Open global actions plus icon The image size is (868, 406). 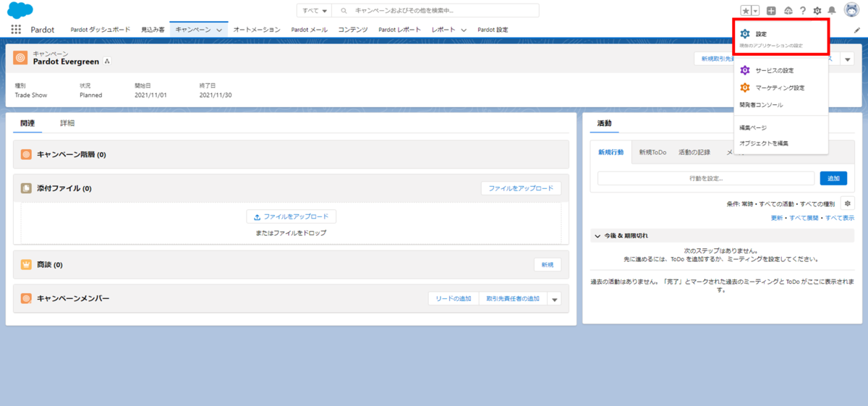pos(771,11)
